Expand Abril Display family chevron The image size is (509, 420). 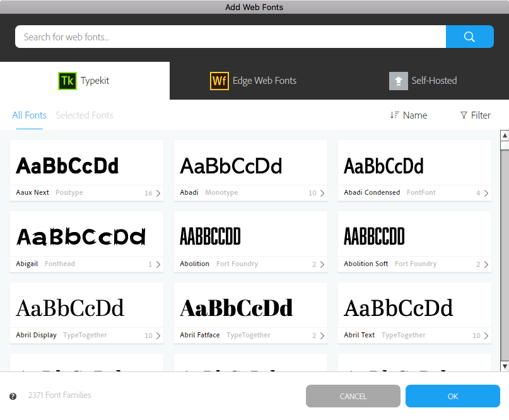(158, 335)
